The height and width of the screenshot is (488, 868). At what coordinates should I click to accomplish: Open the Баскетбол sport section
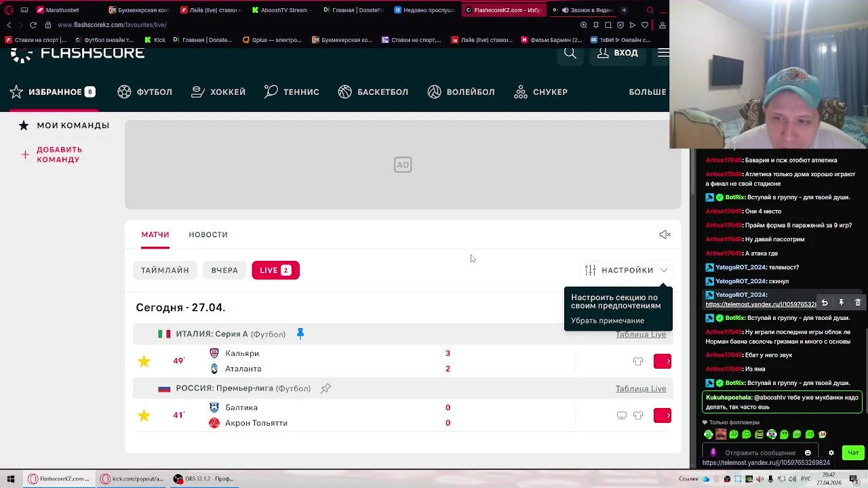click(x=373, y=91)
